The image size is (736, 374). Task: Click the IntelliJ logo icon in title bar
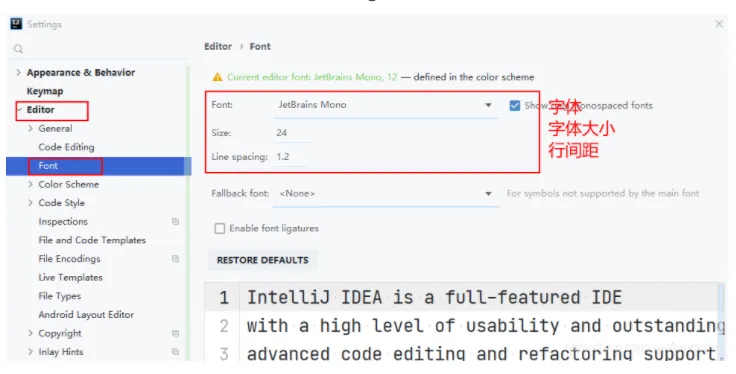(16, 24)
